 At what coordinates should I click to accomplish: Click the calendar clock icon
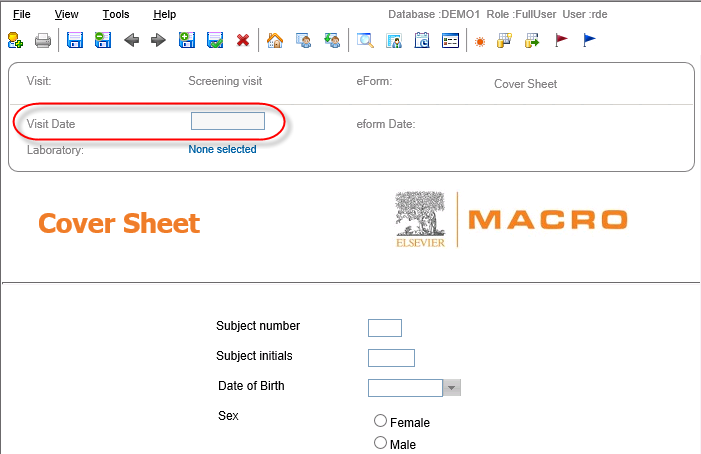(422, 41)
